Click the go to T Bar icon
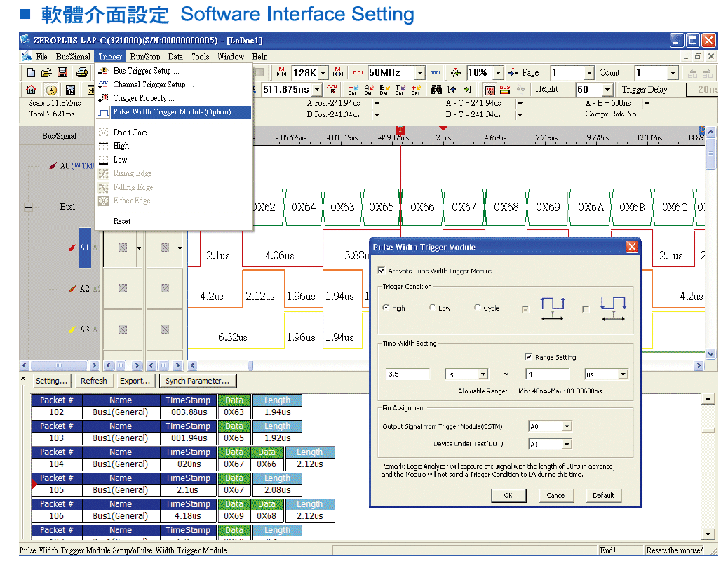The image size is (728, 568). 400,90
